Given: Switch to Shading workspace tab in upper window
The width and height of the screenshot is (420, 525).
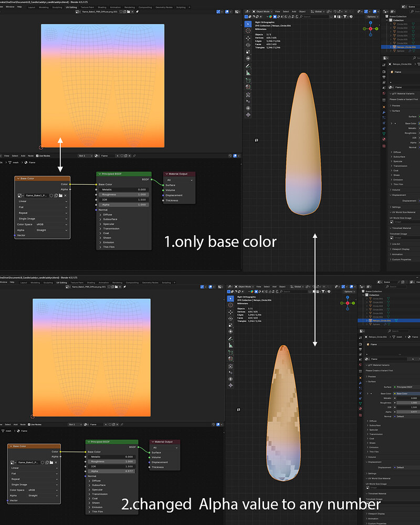Looking at the screenshot, I should [x=102, y=7].
